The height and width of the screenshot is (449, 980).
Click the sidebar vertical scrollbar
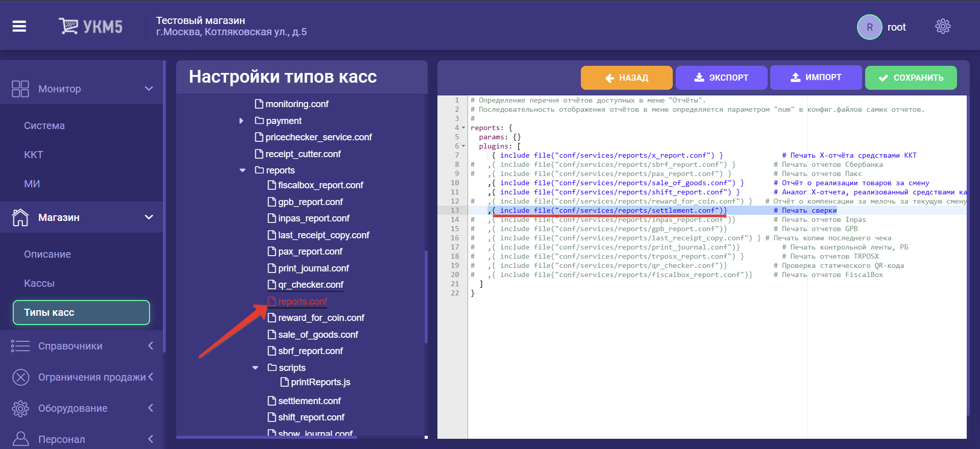164,206
